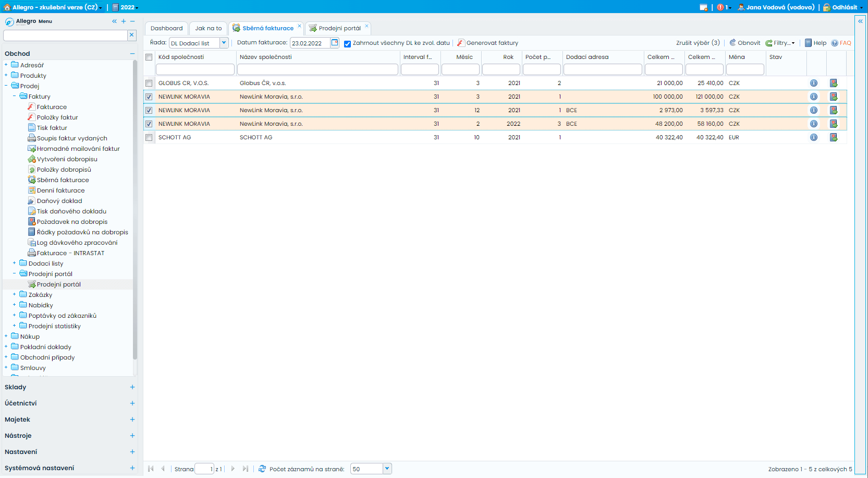Collapse the Faktury folder
Screen dimensions: 868x478
[x=15, y=97]
